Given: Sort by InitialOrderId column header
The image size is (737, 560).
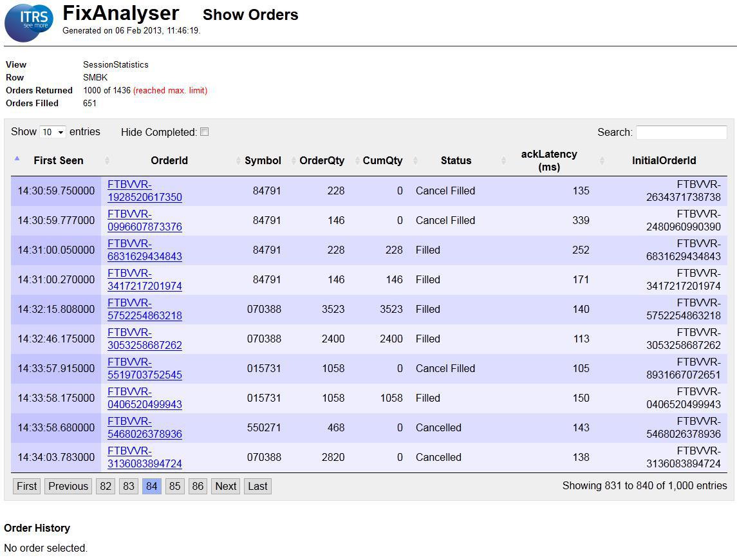Looking at the screenshot, I should coord(664,161).
